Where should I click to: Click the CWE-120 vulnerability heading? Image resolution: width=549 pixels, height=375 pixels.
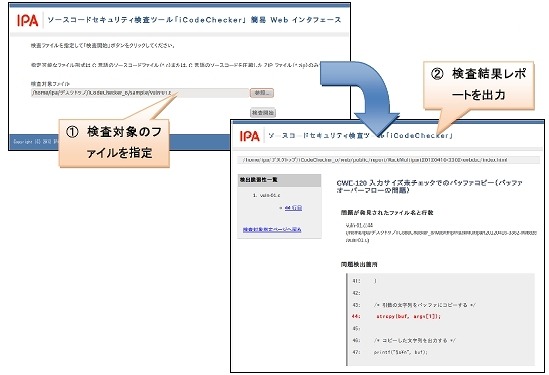[429, 187]
